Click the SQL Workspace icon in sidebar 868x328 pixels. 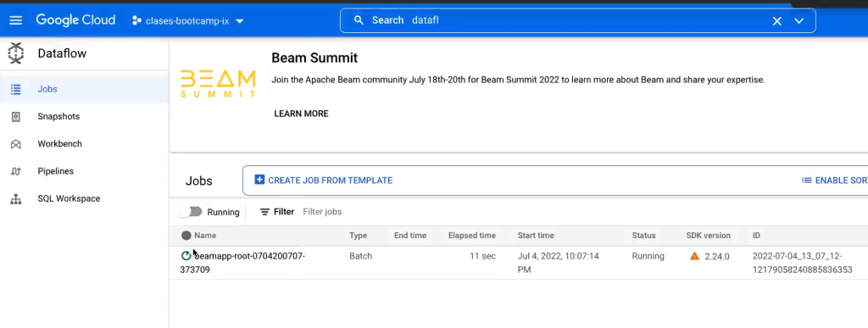pos(16,199)
